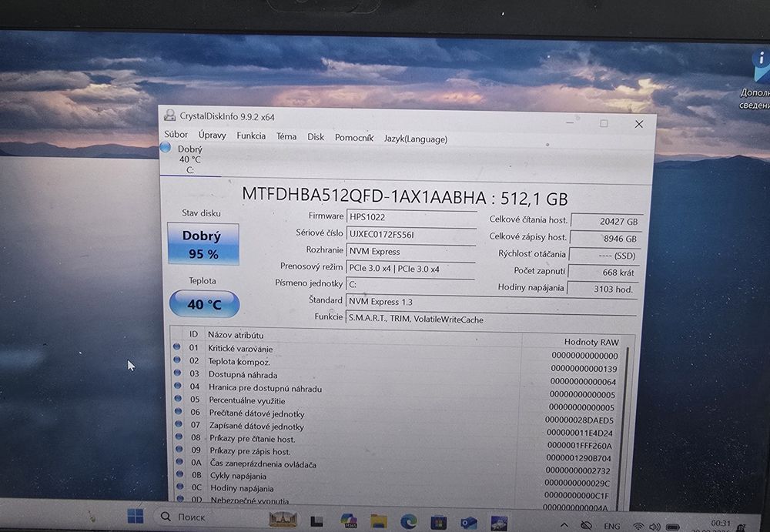Click RAW value 00000000000139
The width and height of the screenshot is (770, 532).
[x=584, y=369]
